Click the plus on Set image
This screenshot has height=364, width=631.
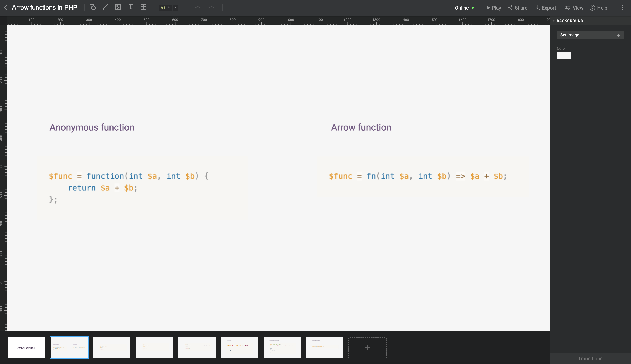tap(618, 35)
